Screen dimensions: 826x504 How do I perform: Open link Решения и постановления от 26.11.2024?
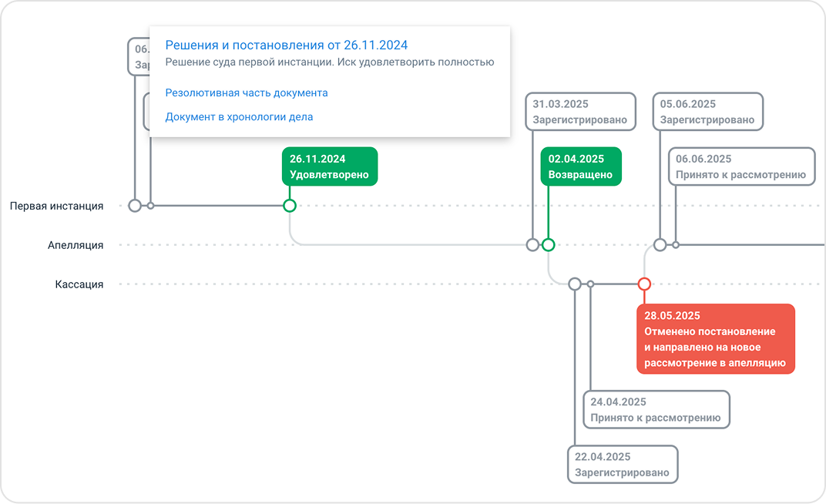(x=286, y=45)
